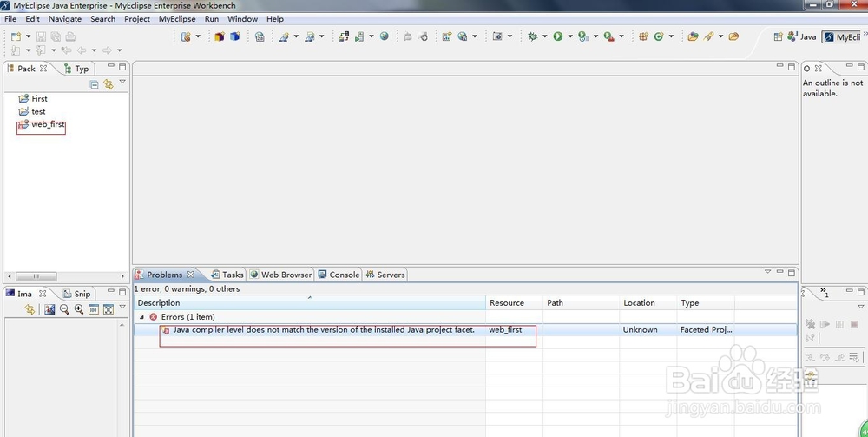This screenshot has width=868, height=437.
Task: Select the MyEclipse perspective button
Action: [841, 37]
